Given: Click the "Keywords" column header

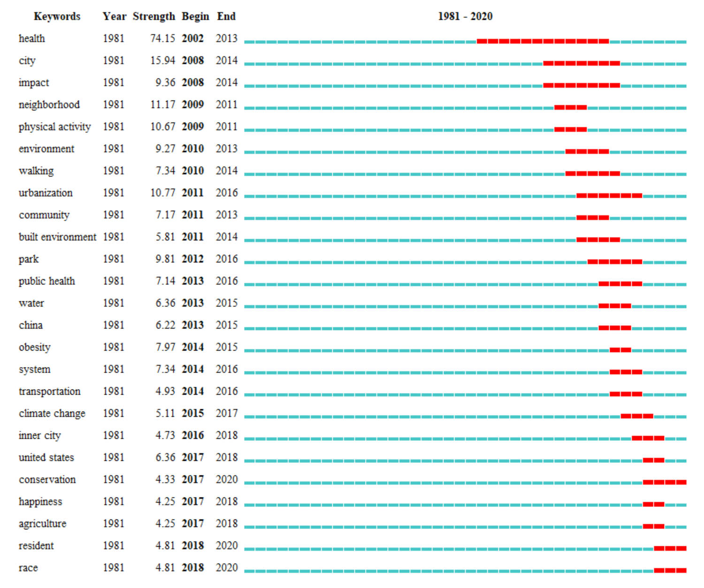Looking at the screenshot, I should 57,16.
